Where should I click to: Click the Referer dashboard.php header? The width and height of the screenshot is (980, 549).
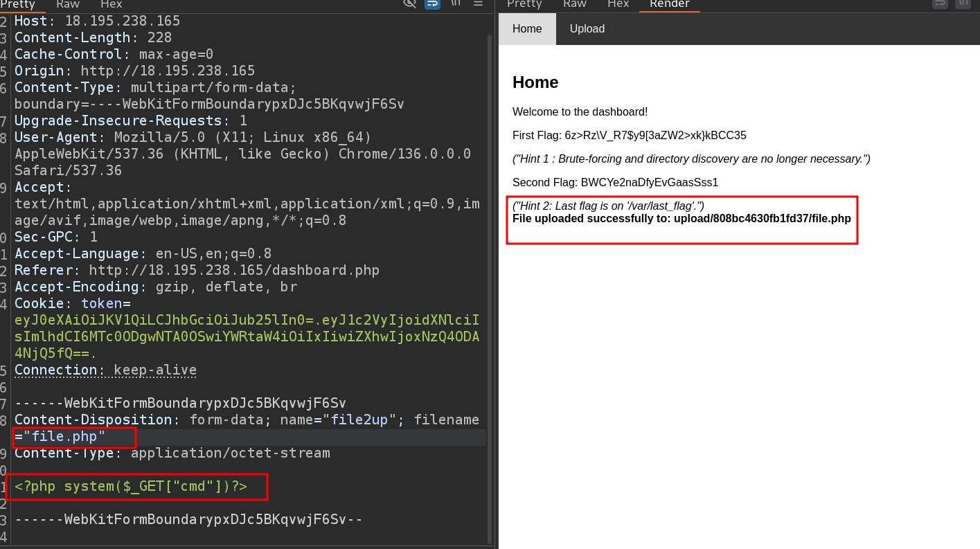point(197,270)
